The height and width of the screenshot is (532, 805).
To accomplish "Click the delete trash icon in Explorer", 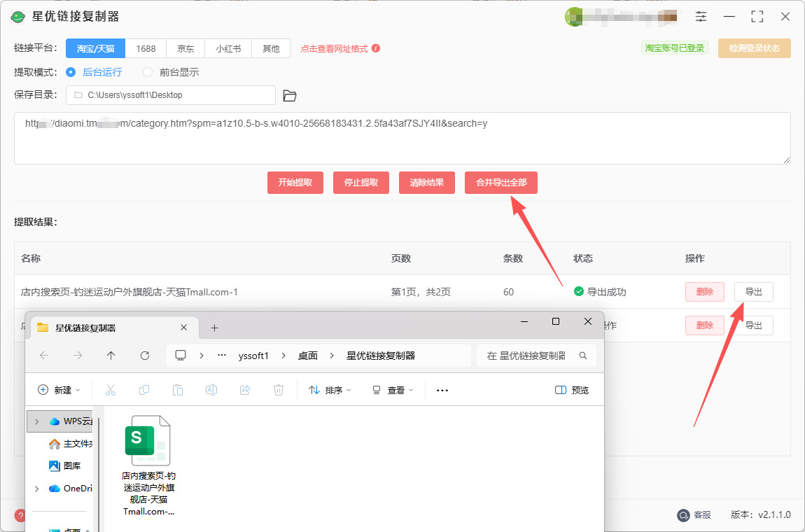I will pos(279,391).
